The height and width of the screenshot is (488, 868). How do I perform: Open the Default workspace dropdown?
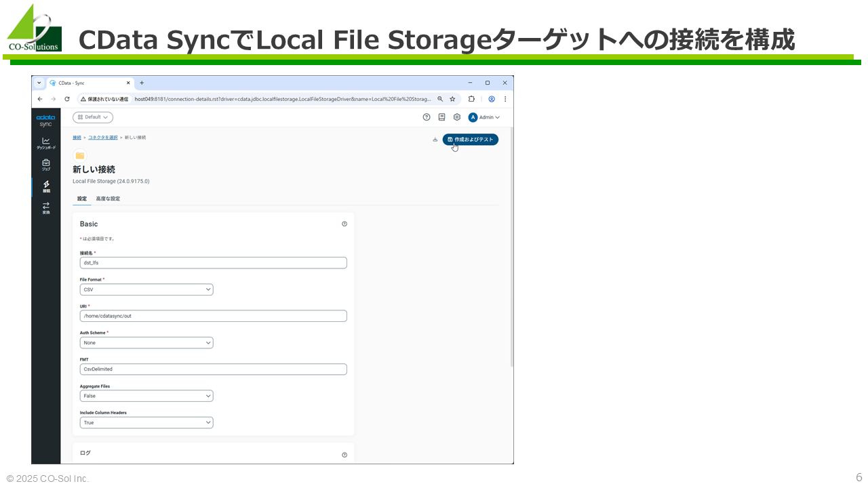pos(93,117)
